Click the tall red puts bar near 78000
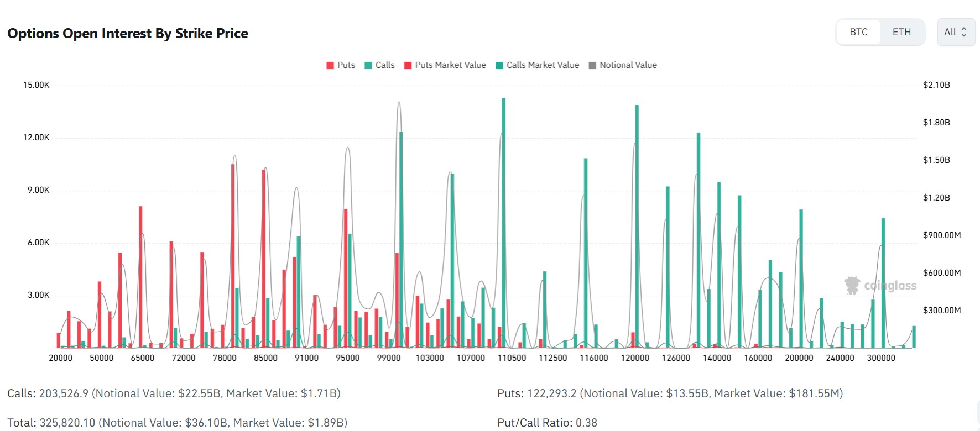The width and height of the screenshot is (980, 431). coord(233,256)
